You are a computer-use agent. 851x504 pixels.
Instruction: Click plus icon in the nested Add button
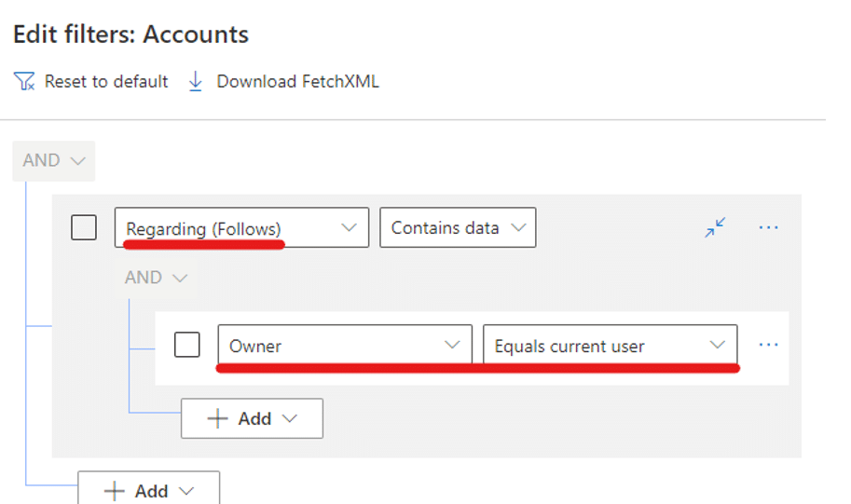pos(217,419)
